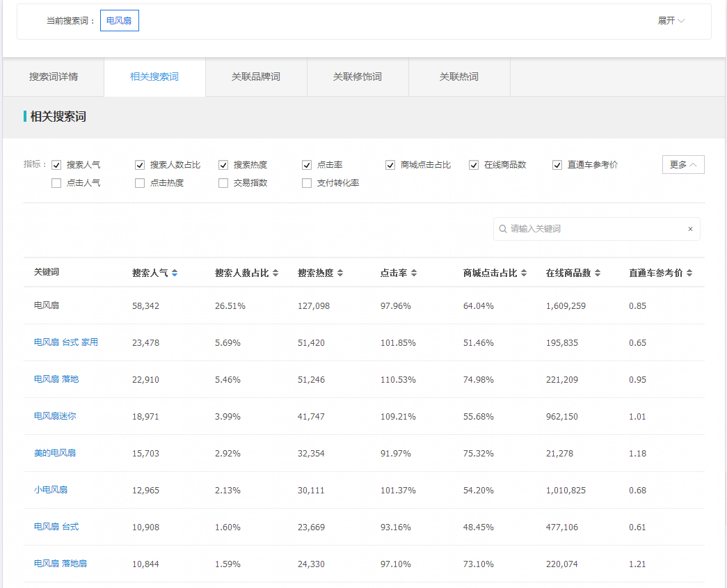Collapse indicators with the 更多 button
The height and width of the screenshot is (588, 727).
(682, 165)
